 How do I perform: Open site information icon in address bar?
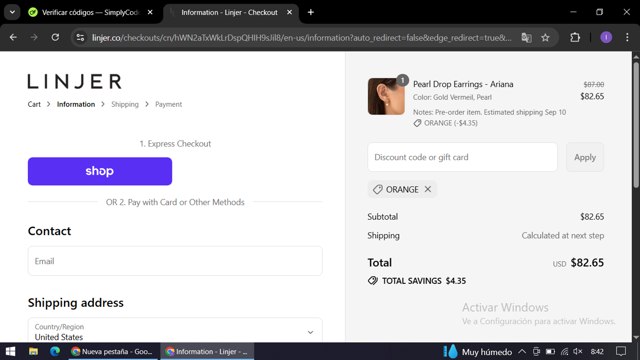(80, 38)
